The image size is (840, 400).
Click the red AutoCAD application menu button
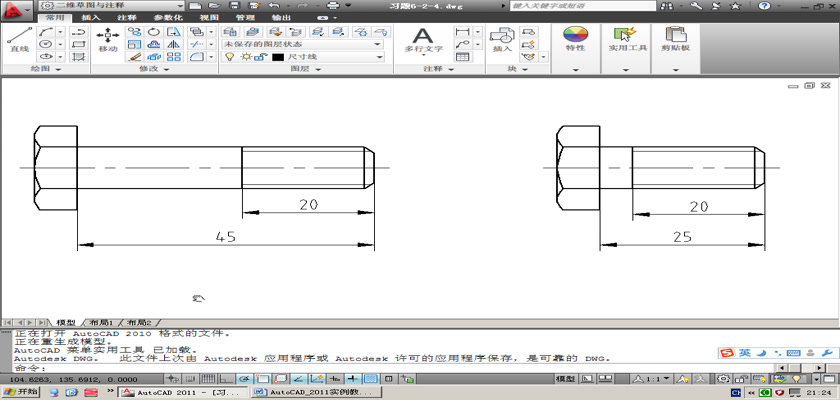coord(14,9)
